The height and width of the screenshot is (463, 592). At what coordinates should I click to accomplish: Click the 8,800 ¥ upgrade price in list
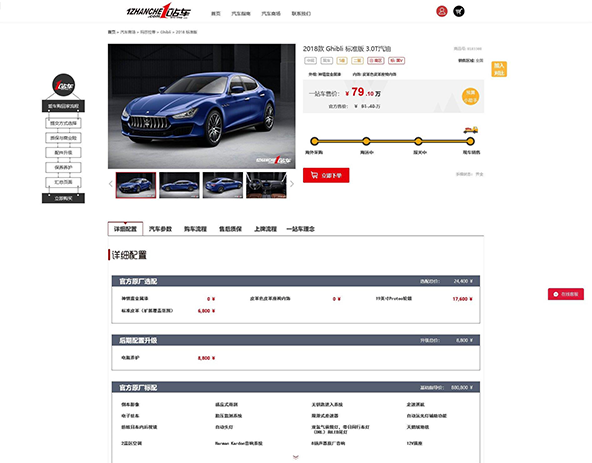tap(206, 358)
